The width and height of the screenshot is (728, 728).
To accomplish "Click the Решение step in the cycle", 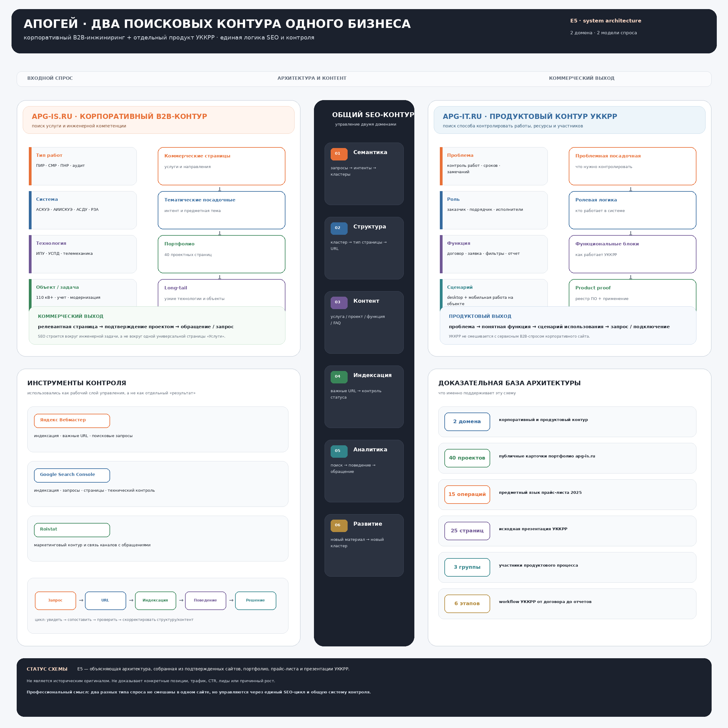I will 255,600.
